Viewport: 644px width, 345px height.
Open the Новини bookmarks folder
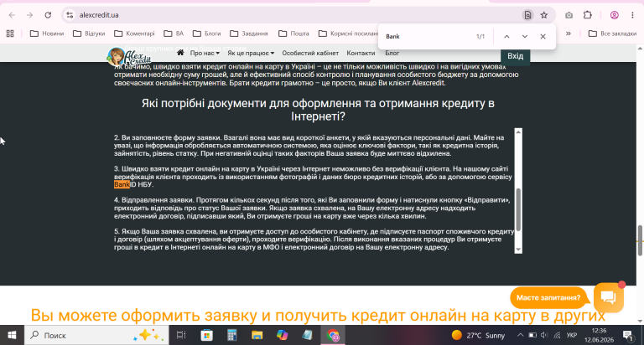pos(47,33)
